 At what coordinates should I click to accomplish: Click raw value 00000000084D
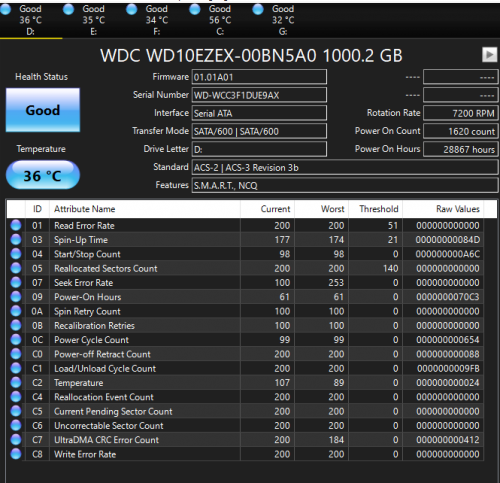(448, 240)
